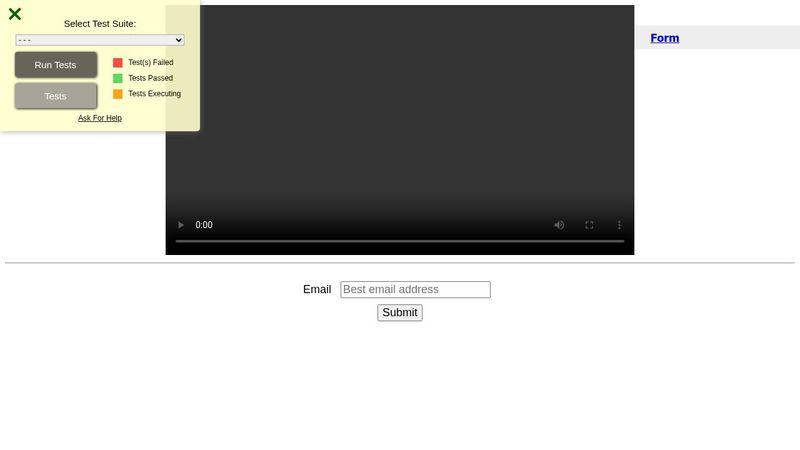Close the test suite panel with the green X

click(15, 14)
